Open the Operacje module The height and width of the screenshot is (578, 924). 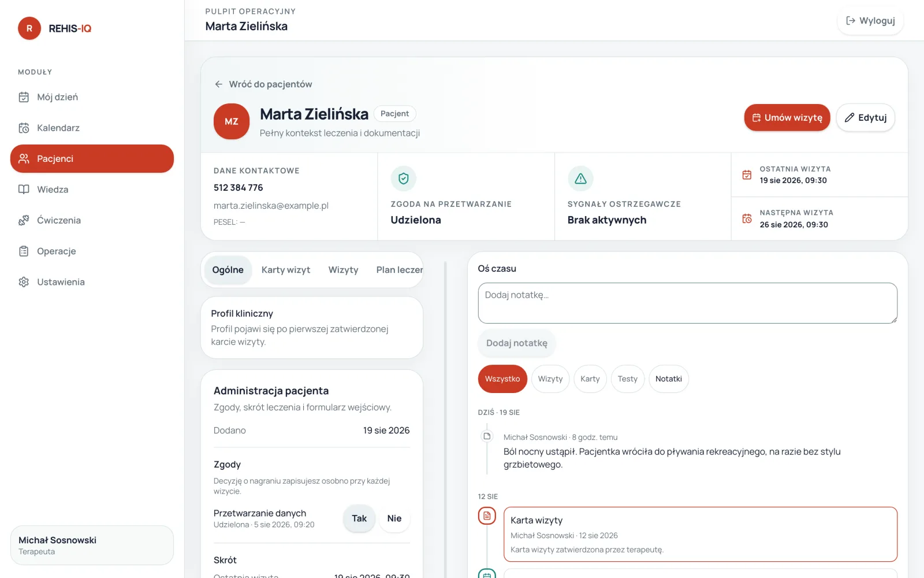(92, 251)
